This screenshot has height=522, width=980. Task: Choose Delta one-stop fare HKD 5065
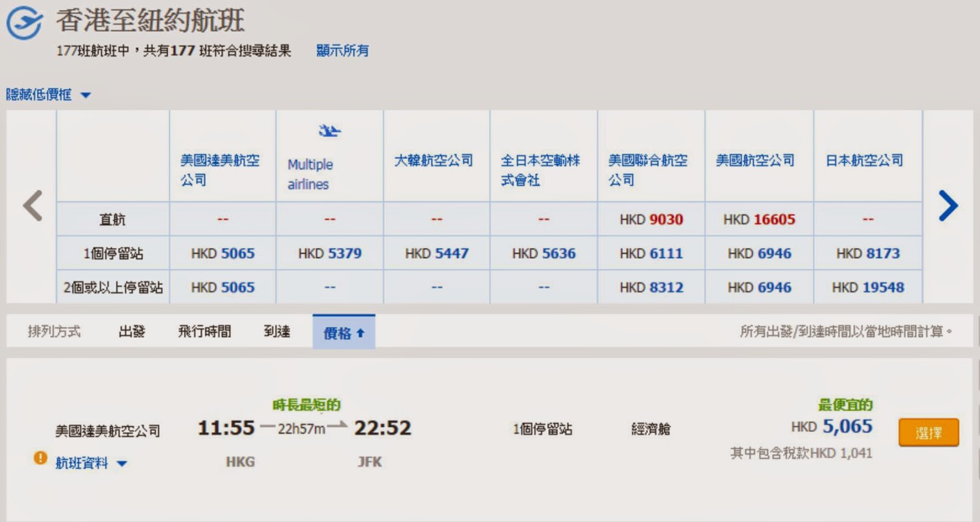coord(222,253)
